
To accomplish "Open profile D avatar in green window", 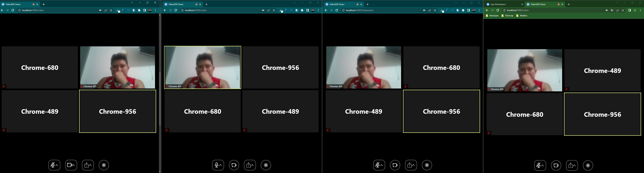I will 635,10.
